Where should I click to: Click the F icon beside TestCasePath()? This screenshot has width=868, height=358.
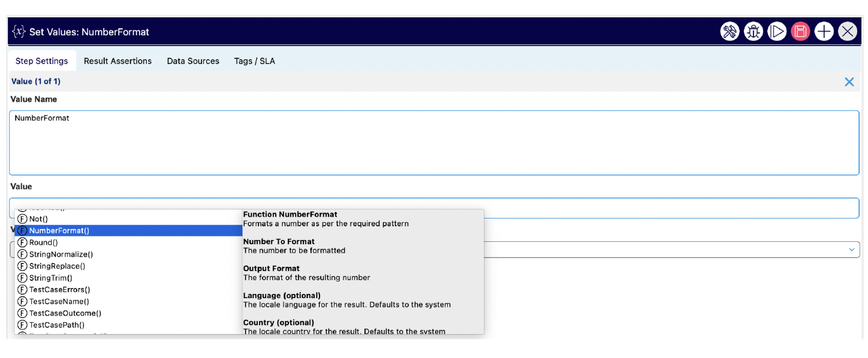[23, 325]
